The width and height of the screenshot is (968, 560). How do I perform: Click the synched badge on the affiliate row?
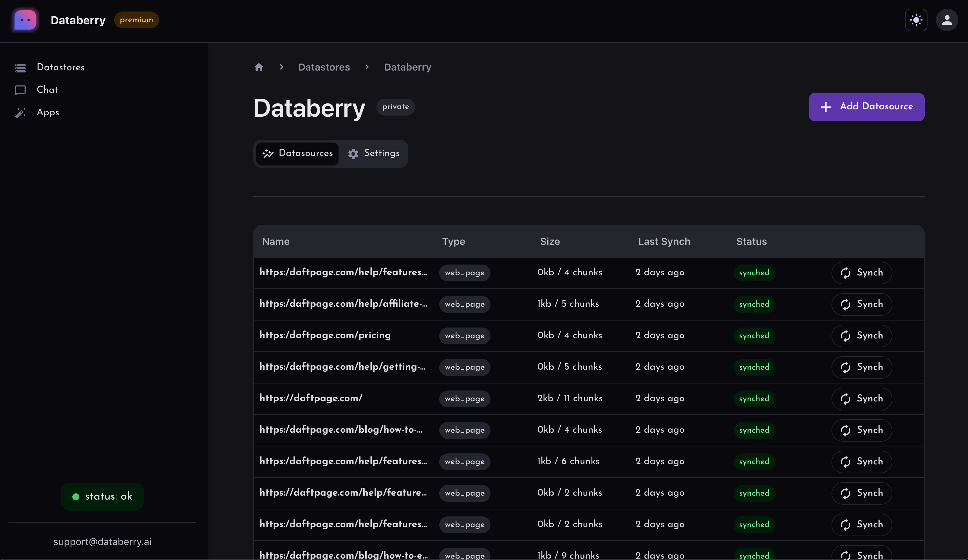point(754,304)
